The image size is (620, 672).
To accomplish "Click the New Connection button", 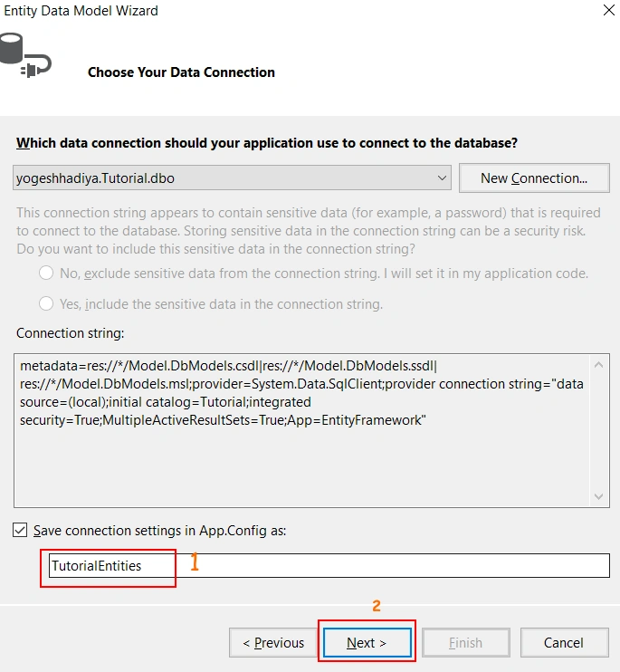I will pos(534,178).
